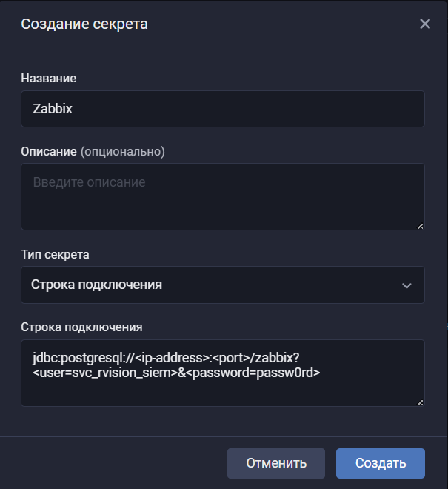
Task: Click the 'Тип секрета' label
Action: click(x=56, y=254)
